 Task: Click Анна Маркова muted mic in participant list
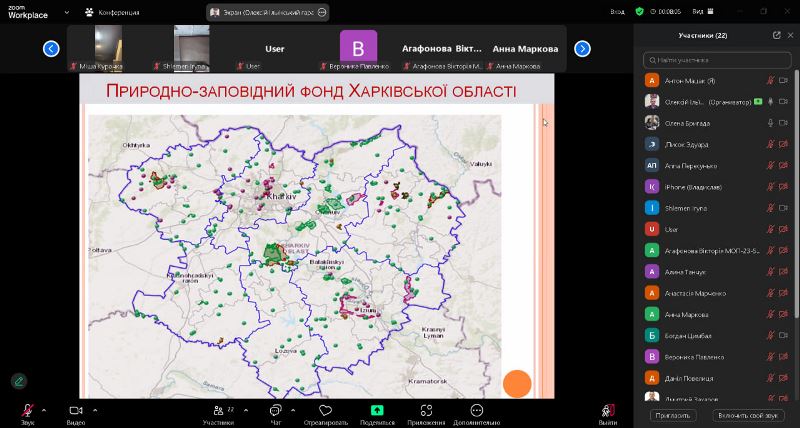[x=770, y=314]
